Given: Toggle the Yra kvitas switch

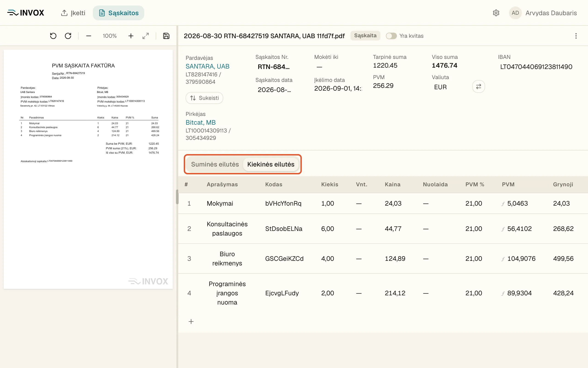Looking at the screenshot, I should tap(391, 36).
